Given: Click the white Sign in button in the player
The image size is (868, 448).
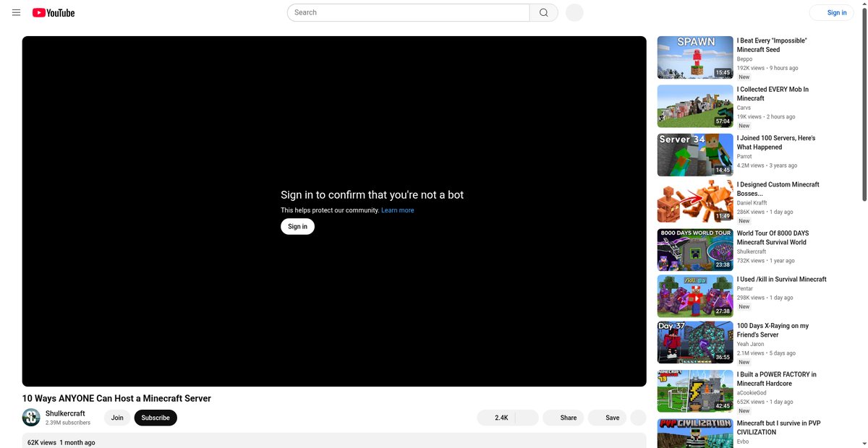Looking at the screenshot, I should (x=297, y=226).
